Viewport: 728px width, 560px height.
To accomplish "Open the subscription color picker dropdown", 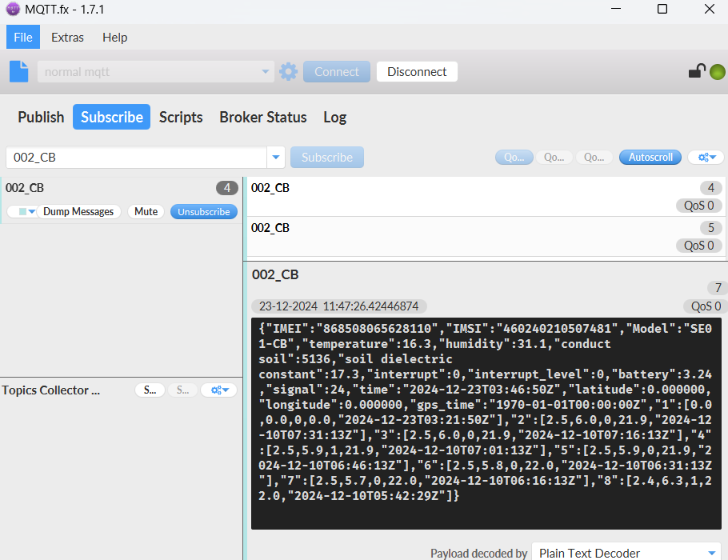I will pyautogui.click(x=26, y=212).
